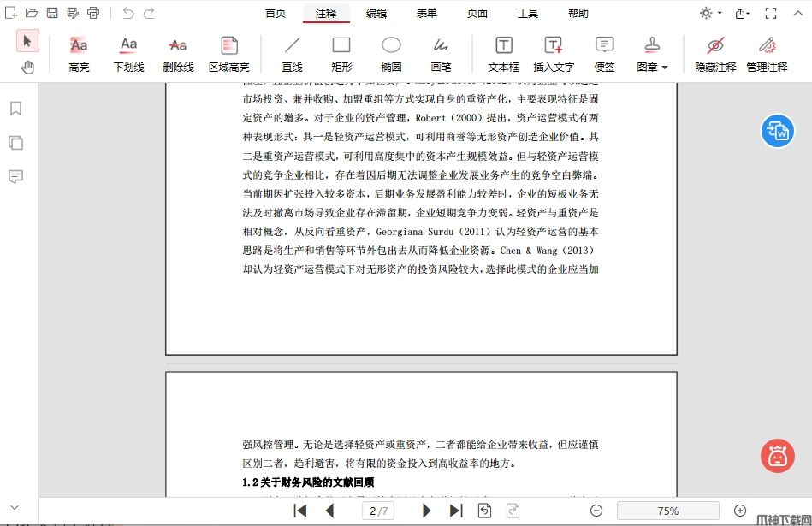Choose the 删除线 strikethrough tool
The image size is (812, 526).
(x=178, y=52)
